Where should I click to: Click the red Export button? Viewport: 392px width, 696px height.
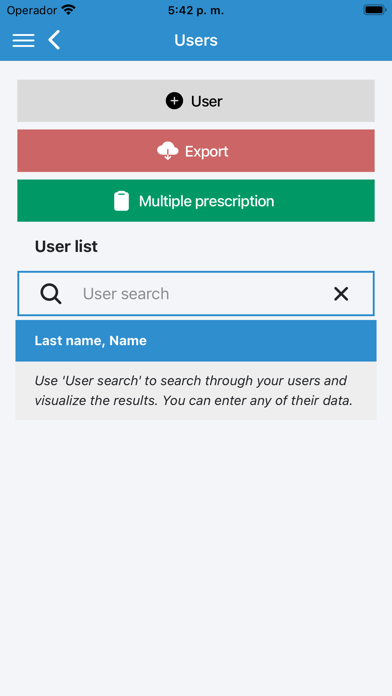click(x=196, y=151)
